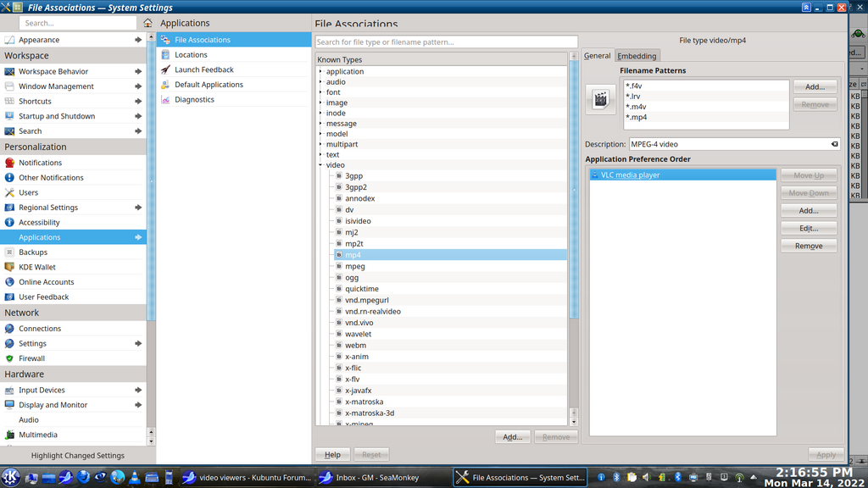
Task: Click the Known Types list vertical scrollbar
Action: click(x=574, y=188)
